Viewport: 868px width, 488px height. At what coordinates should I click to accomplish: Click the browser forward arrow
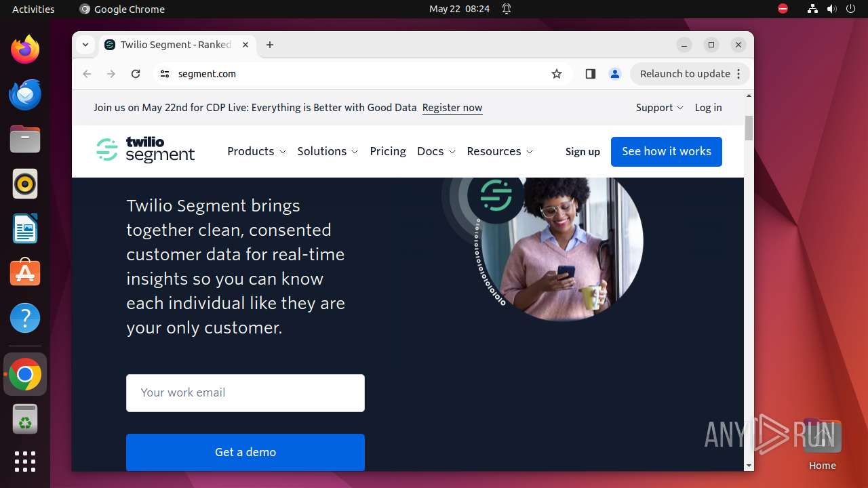[111, 74]
